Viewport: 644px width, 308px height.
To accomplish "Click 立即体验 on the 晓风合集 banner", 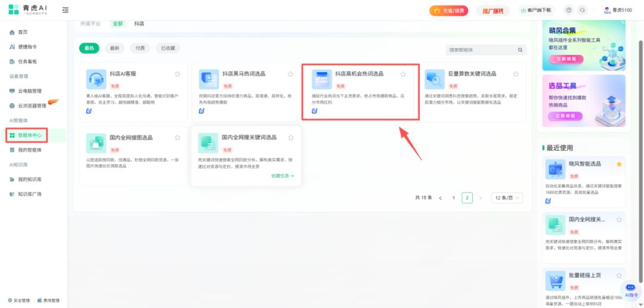I will click(565, 58).
